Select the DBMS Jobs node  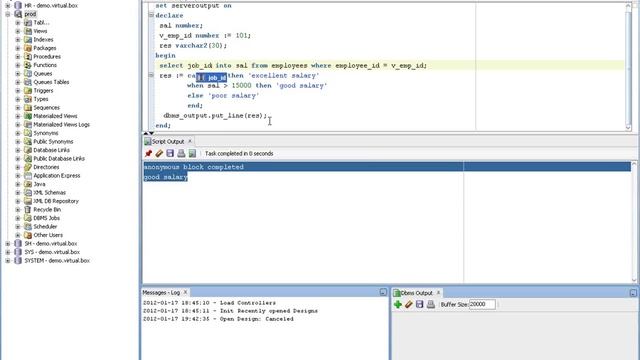[x=47, y=218]
